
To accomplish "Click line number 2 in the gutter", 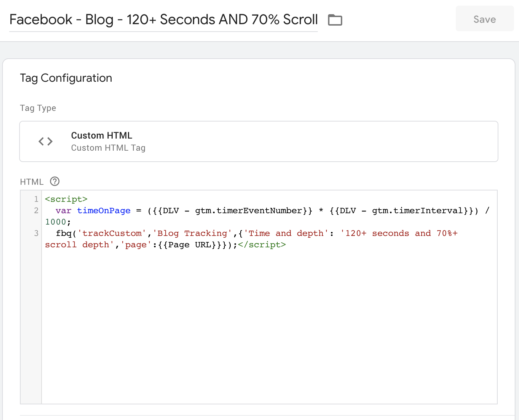I will pos(36,210).
